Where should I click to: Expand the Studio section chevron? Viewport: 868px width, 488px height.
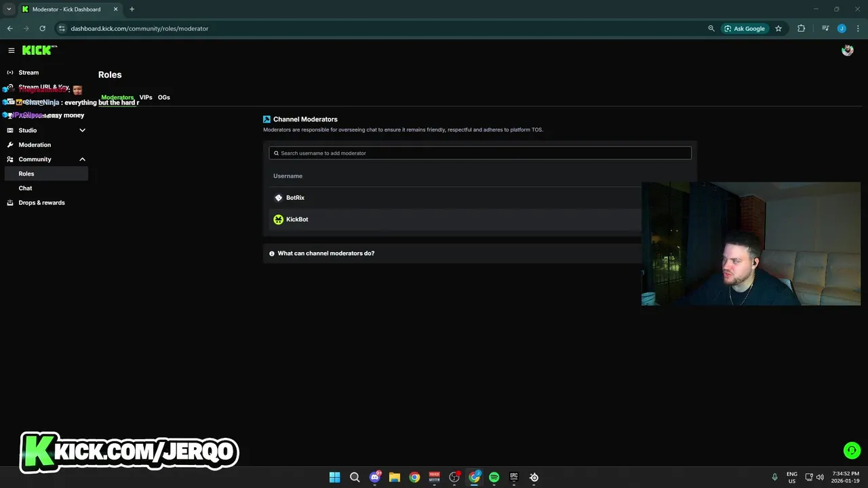[x=83, y=130]
